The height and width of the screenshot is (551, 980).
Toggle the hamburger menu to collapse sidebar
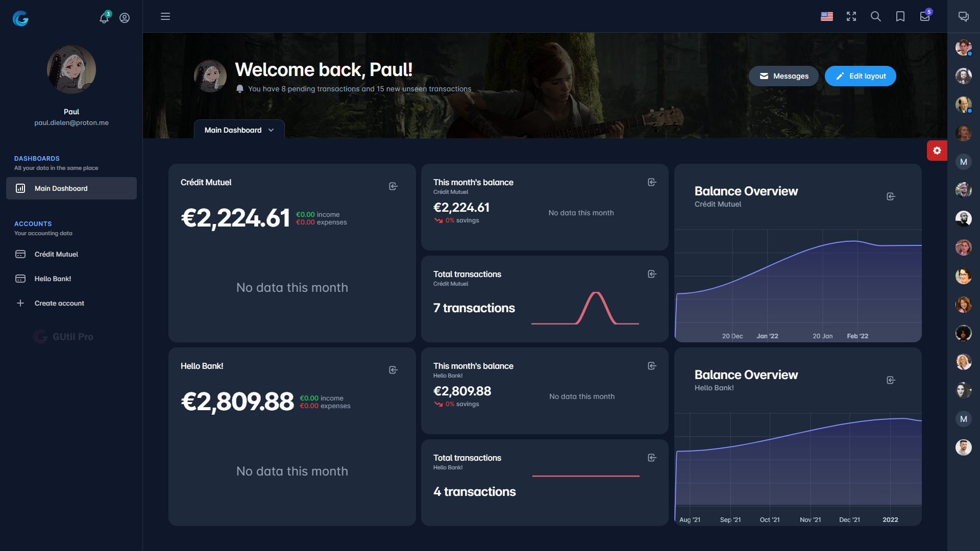165,16
